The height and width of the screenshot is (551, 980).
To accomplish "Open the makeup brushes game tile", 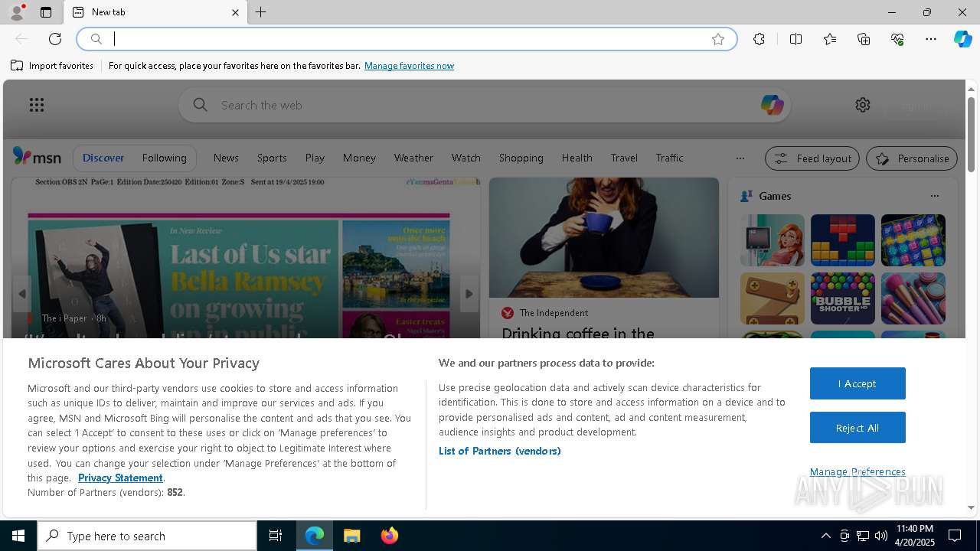I will pos(913,298).
